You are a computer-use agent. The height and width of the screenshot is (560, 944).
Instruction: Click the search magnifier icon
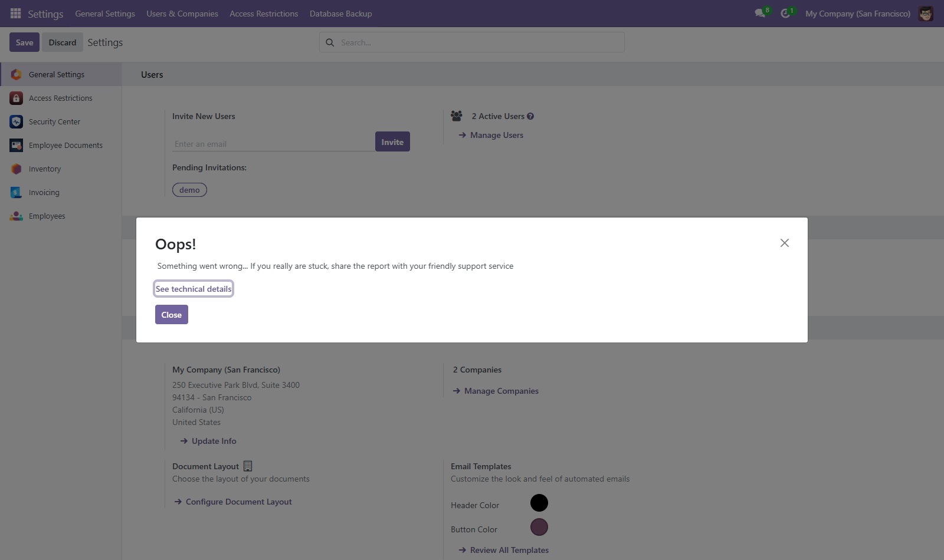tap(330, 42)
